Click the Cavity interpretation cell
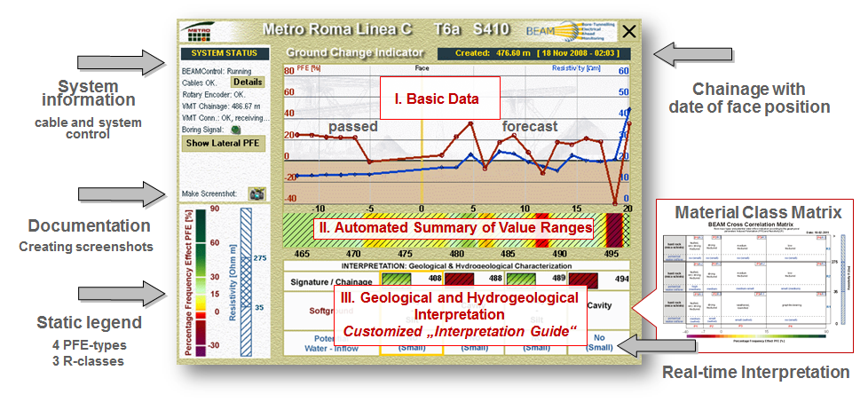 (x=598, y=304)
